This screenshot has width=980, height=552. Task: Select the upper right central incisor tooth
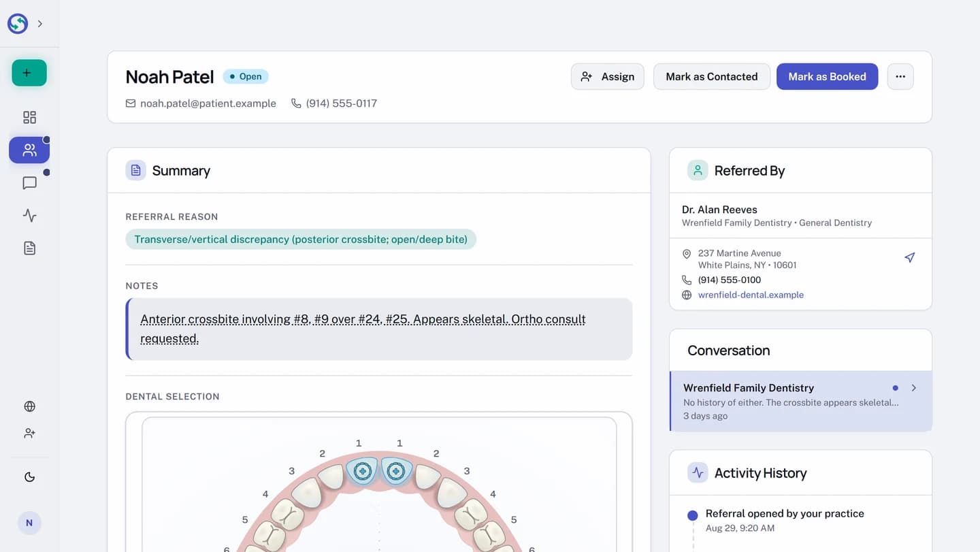pos(363,471)
